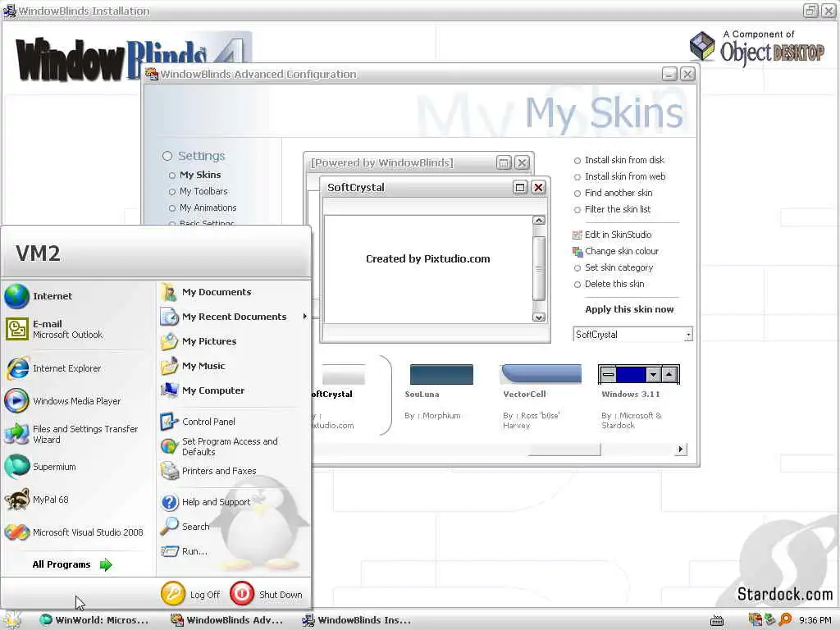Image resolution: width=840 pixels, height=630 pixels.
Task: Select the VectorCell skin thumbnail
Action: click(541, 374)
